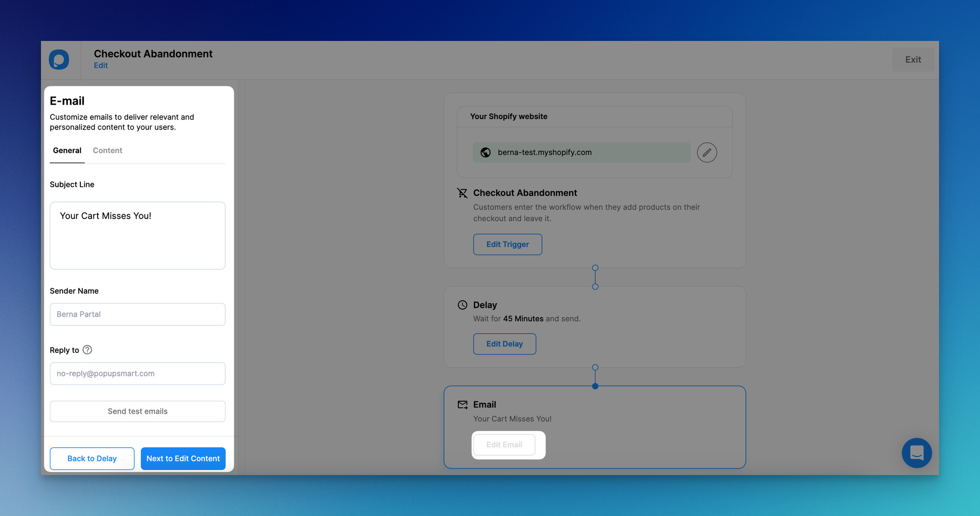Image resolution: width=980 pixels, height=516 pixels.
Task: Click the Edit Email button
Action: [x=504, y=445]
